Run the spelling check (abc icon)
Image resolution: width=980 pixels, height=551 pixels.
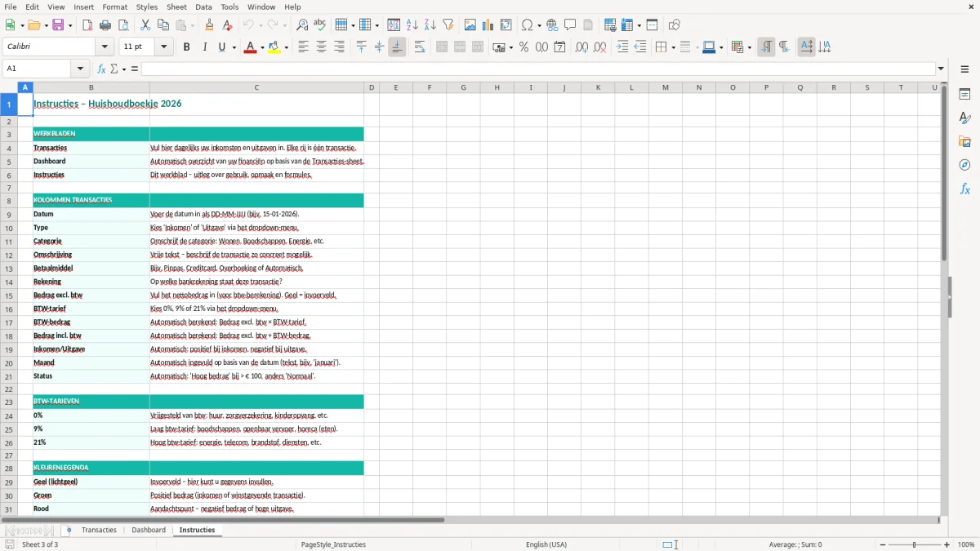[x=320, y=25]
